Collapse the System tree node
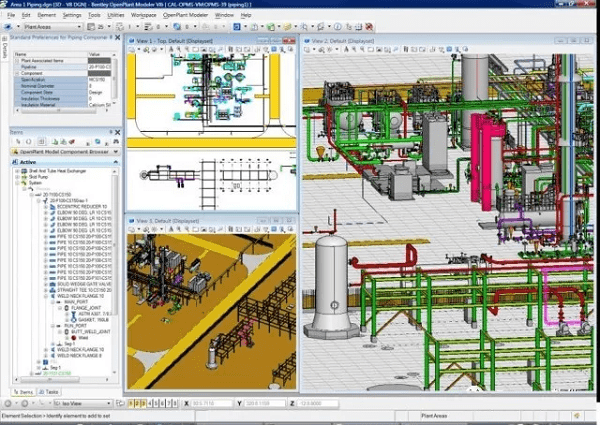 (15, 183)
